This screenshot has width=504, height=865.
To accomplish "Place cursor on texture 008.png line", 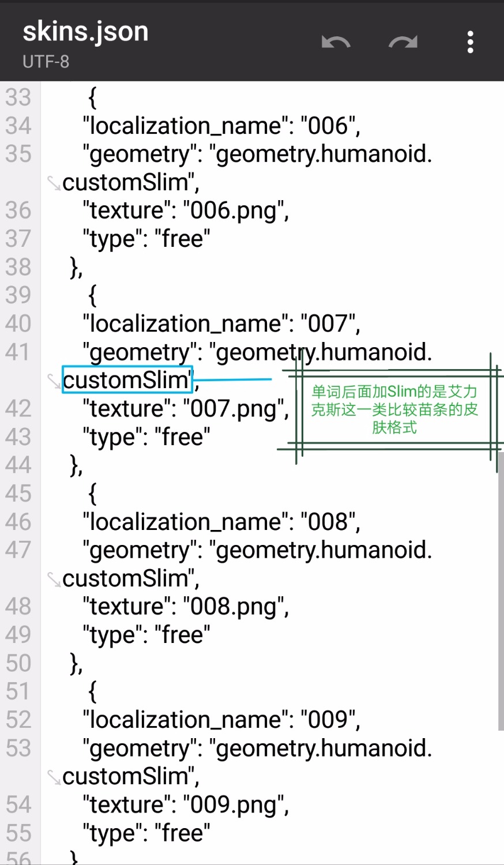I will pyautogui.click(x=186, y=607).
